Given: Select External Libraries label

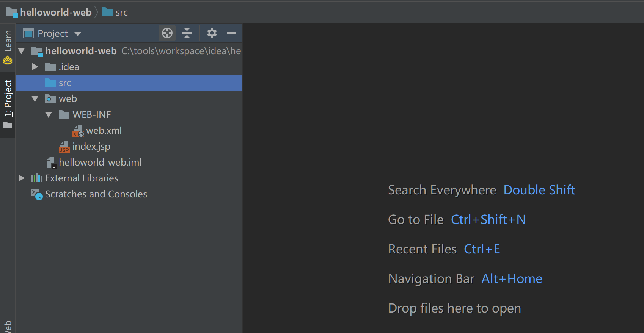Looking at the screenshot, I should click(x=82, y=178).
